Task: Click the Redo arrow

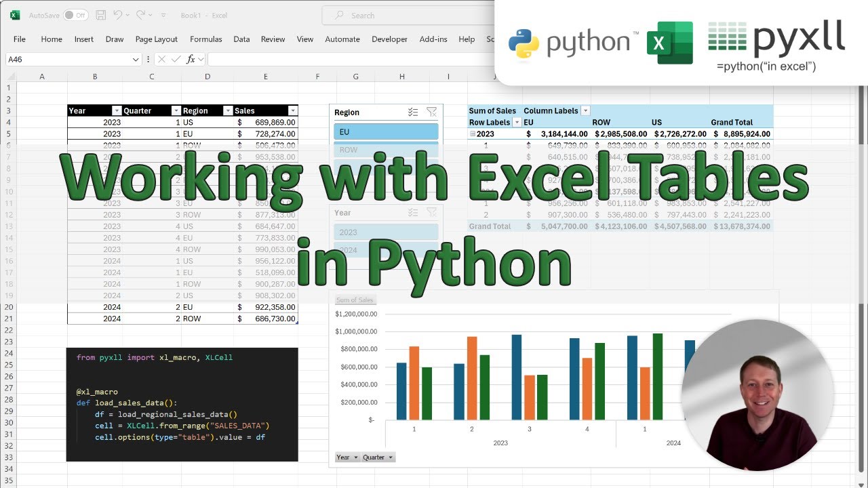Action: [141, 15]
